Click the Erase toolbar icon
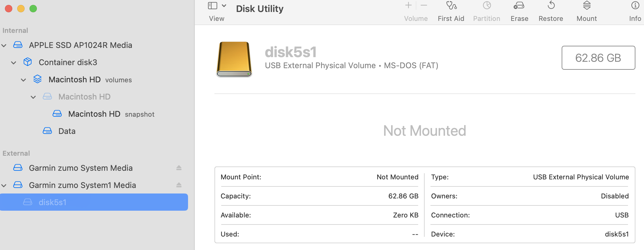This screenshot has height=250, width=644. (x=519, y=6)
